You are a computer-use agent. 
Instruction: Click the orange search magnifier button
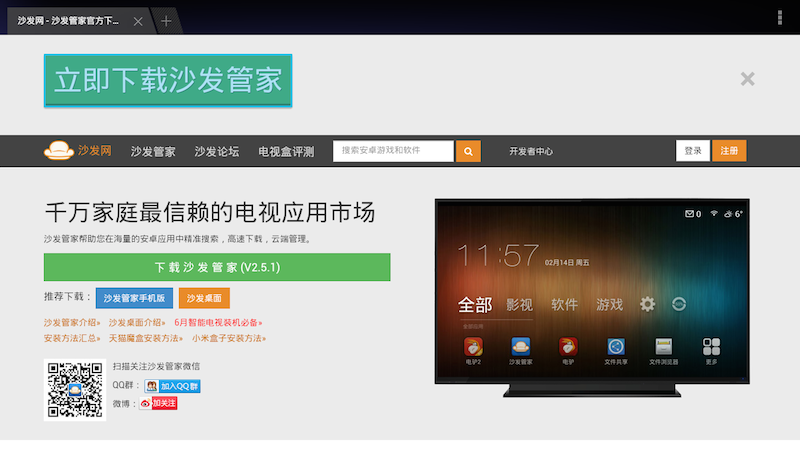coord(468,151)
